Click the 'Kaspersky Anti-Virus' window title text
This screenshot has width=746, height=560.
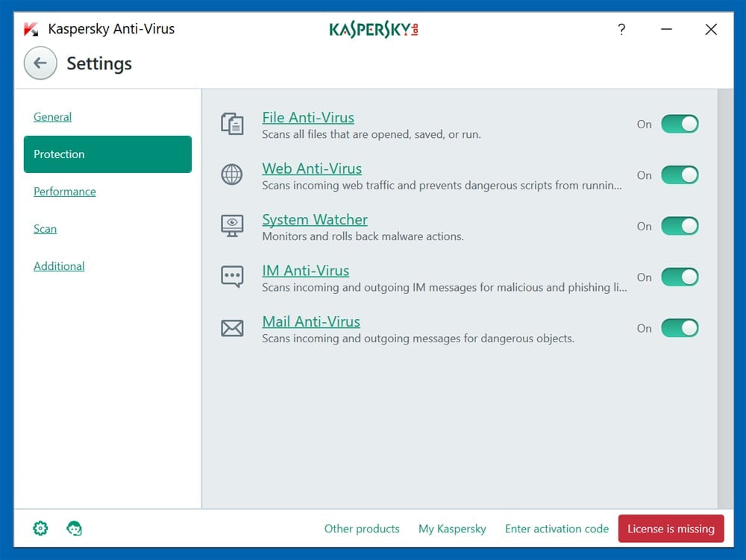click(x=111, y=29)
